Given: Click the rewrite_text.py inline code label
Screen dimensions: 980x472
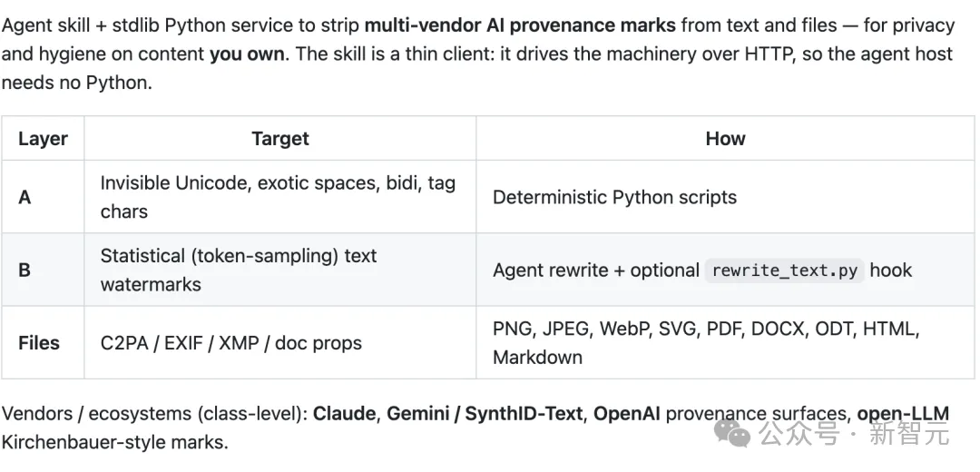Looking at the screenshot, I should pyautogui.click(x=784, y=270).
